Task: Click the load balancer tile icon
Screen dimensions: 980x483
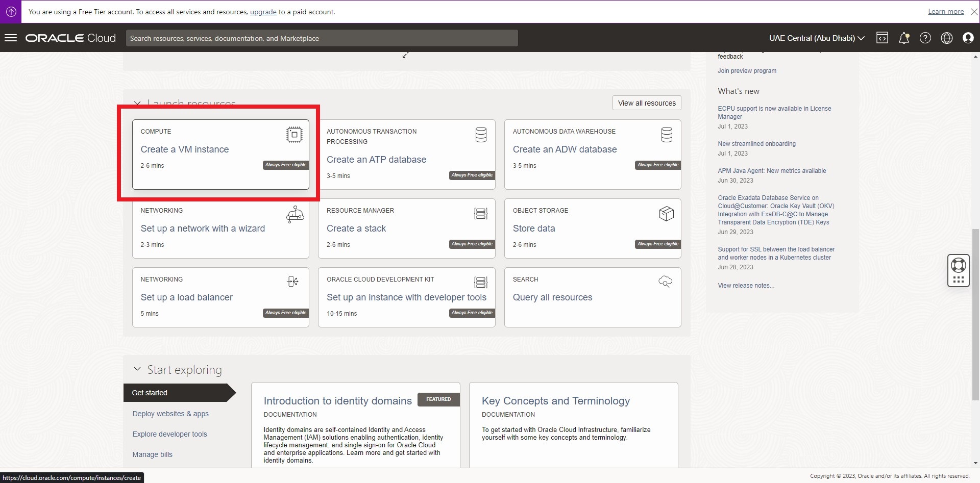Action: 292,281
